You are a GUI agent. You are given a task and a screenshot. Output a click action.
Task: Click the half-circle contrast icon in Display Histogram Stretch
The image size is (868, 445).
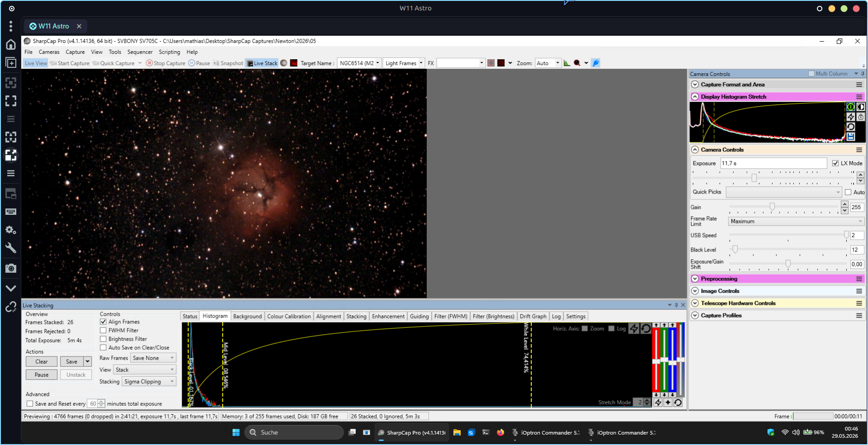pos(861,107)
